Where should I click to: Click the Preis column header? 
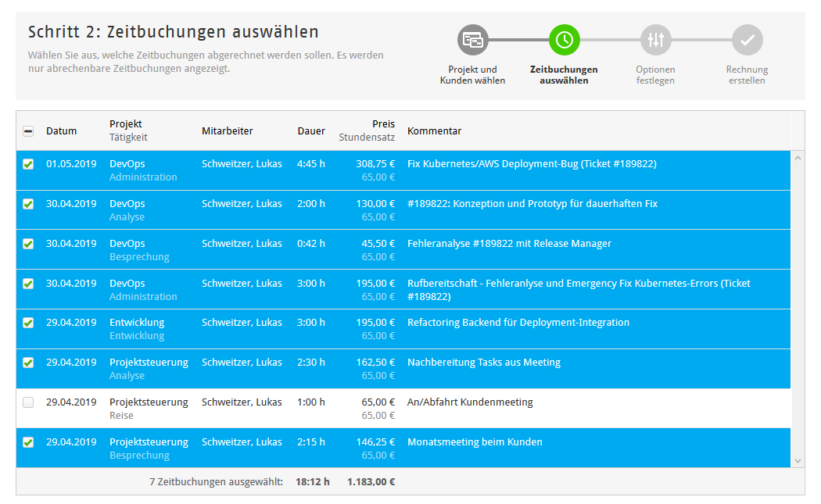[383, 124]
